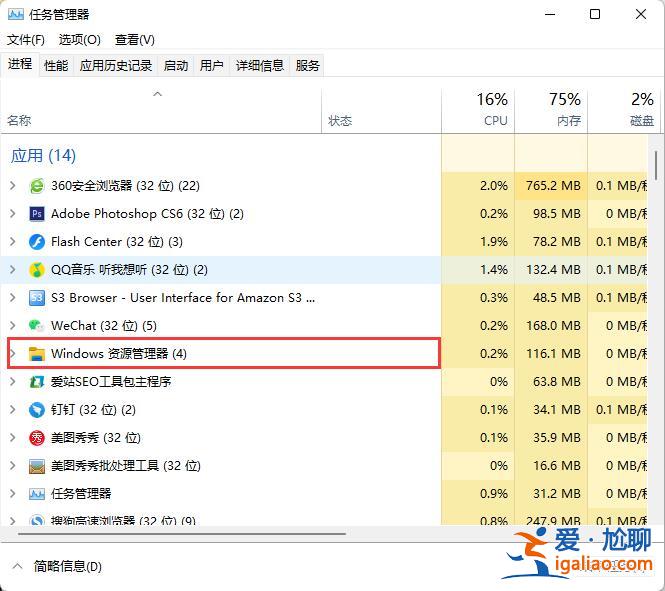Expand the Windows 资源管理器 process tree
The image size is (665, 591).
12,354
